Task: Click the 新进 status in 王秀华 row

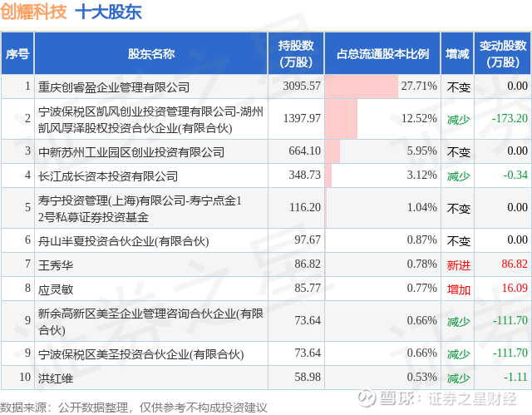Action: (x=458, y=265)
